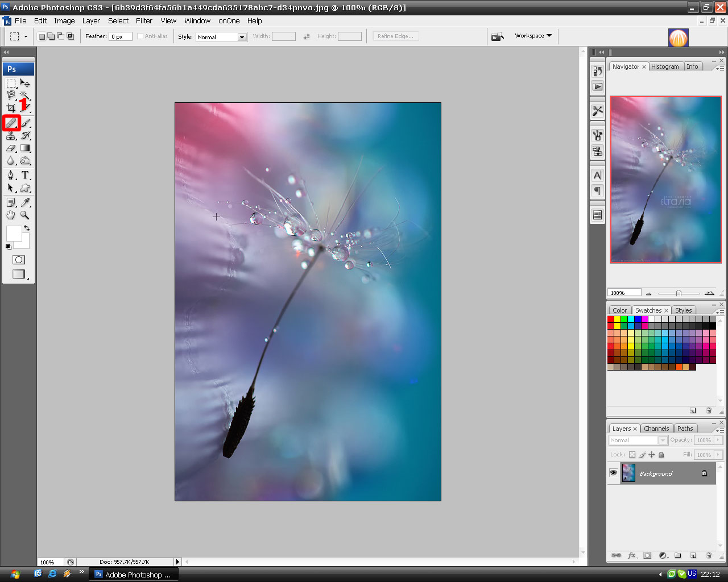Image resolution: width=728 pixels, height=582 pixels.
Task: Open the Navigator panel options menu
Action: (720, 68)
